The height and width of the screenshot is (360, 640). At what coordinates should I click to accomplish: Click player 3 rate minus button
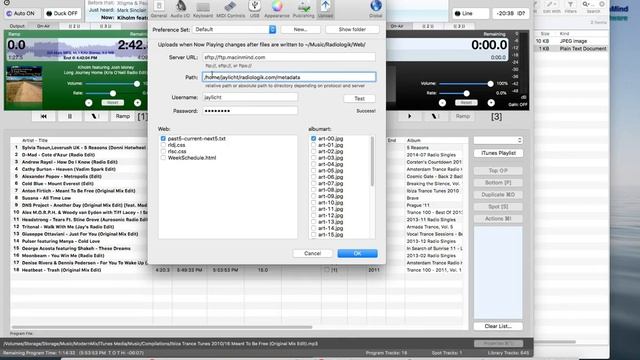[442, 103]
